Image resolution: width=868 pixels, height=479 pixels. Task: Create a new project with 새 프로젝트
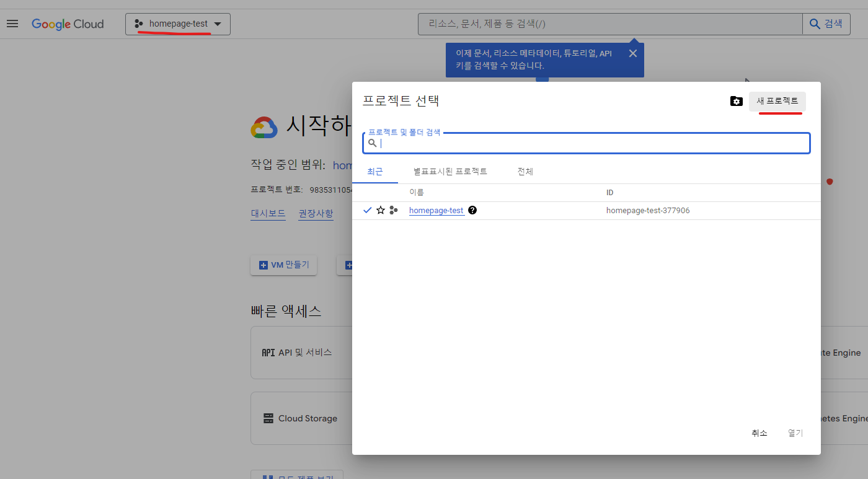777,101
